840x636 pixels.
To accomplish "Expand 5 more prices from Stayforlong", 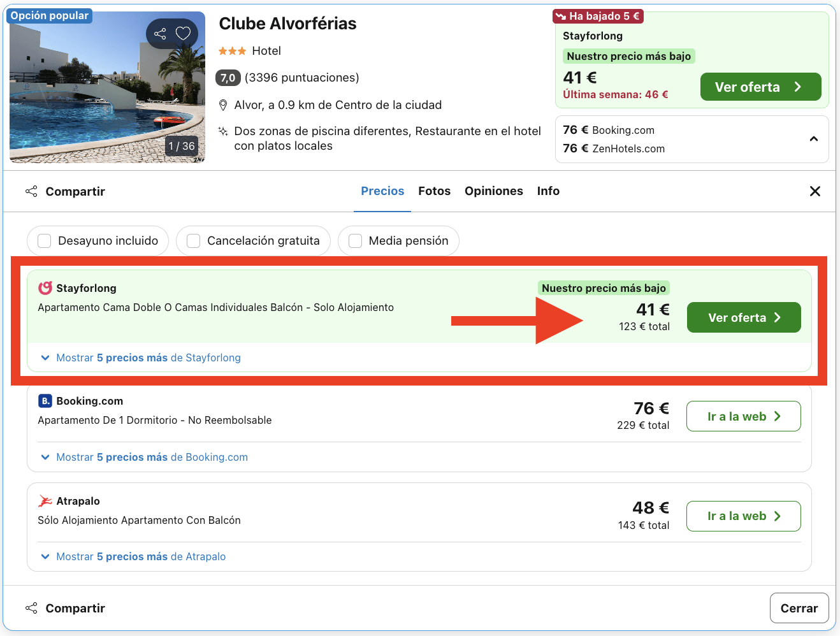I will pyautogui.click(x=141, y=358).
